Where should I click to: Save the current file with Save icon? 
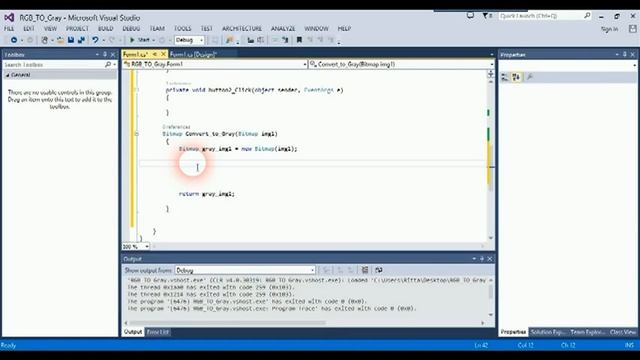point(71,40)
